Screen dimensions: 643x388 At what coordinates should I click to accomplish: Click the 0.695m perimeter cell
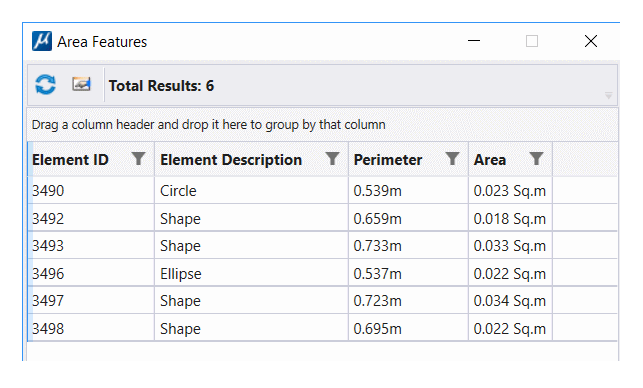pyautogui.click(x=408, y=328)
